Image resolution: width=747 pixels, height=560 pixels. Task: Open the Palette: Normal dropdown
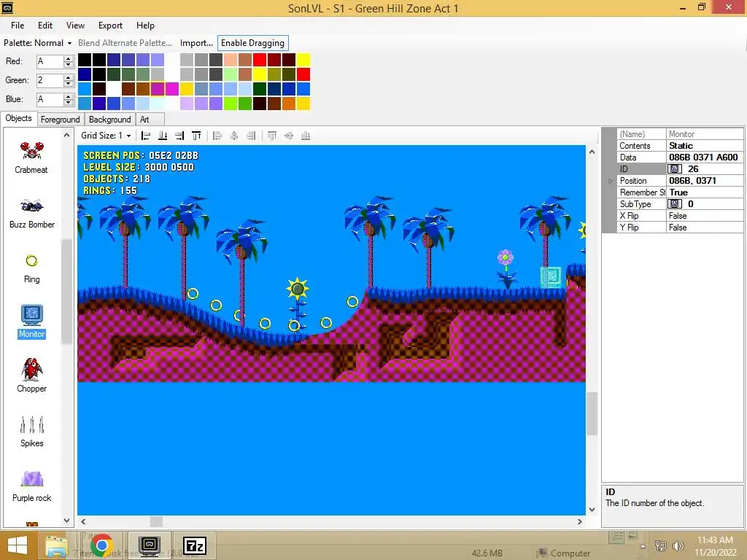pos(38,43)
